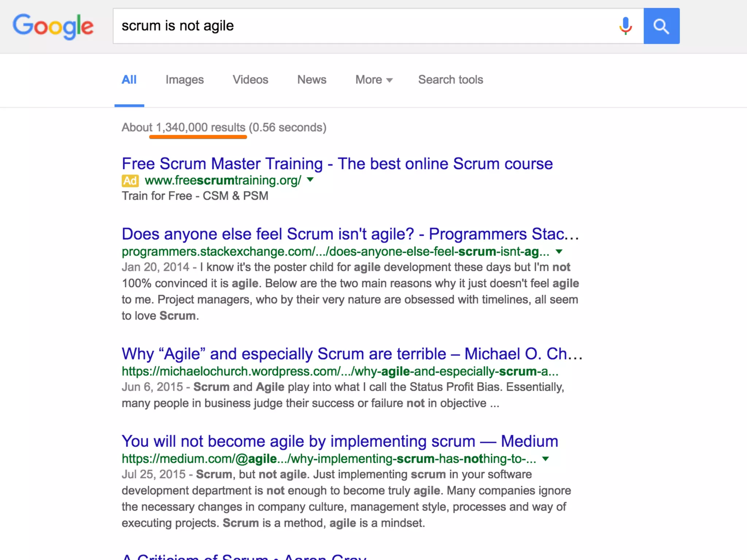Open the News results tab

[x=311, y=79]
